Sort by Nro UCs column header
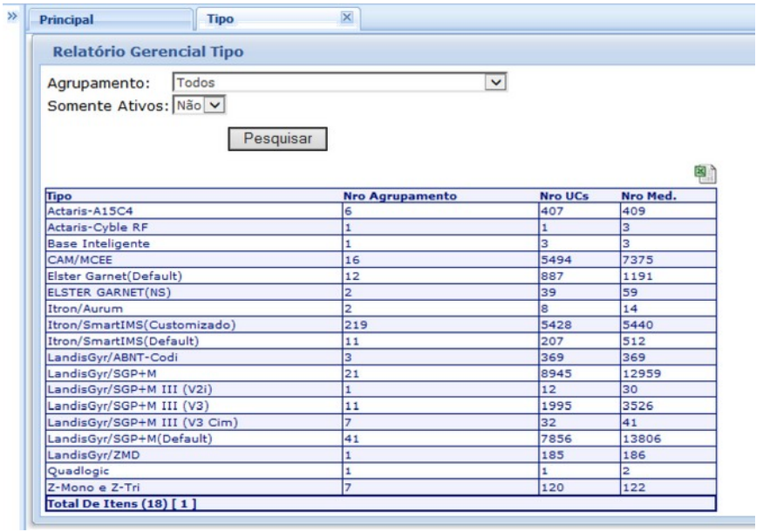The width and height of the screenshot is (763, 532). 561,197
